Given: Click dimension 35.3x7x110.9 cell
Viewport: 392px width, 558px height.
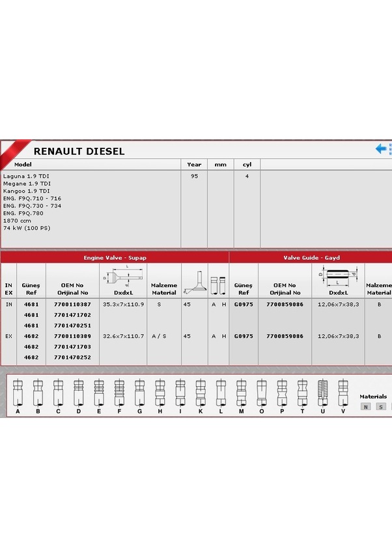Looking at the screenshot, I should click(x=123, y=304).
